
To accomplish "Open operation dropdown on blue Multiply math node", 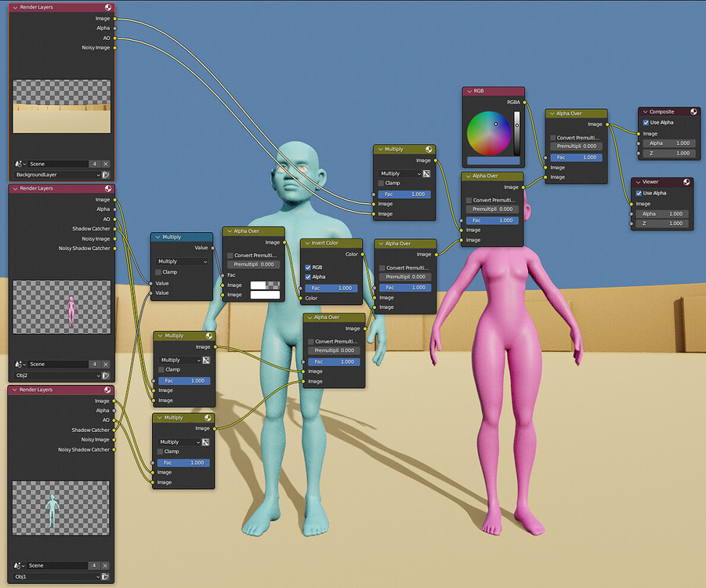I will tap(182, 261).
